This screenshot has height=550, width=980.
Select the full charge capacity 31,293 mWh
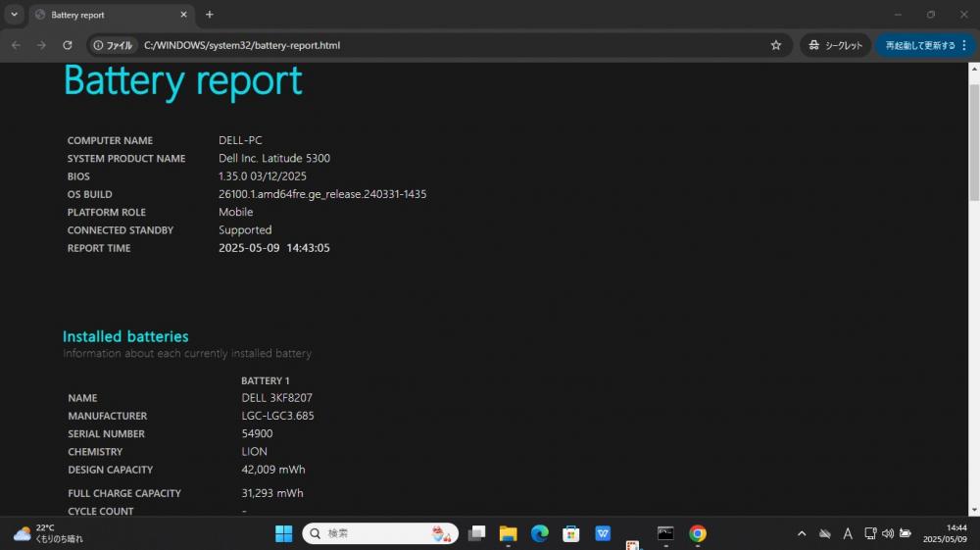[272, 493]
